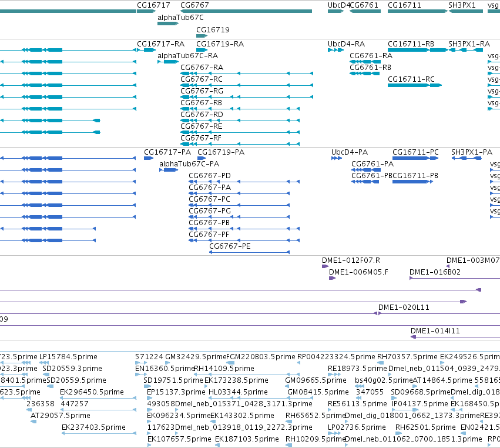Select transcript label CG6767-RC

[x=202, y=79]
